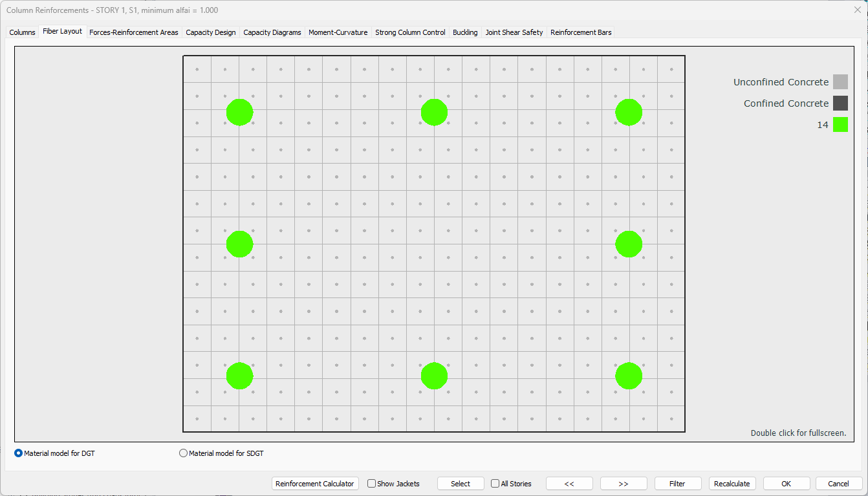Click a green rebar fiber in the section
Image resolution: width=868 pixels, height=496 pixels.
pyautogui.click(x=239, y=112)
